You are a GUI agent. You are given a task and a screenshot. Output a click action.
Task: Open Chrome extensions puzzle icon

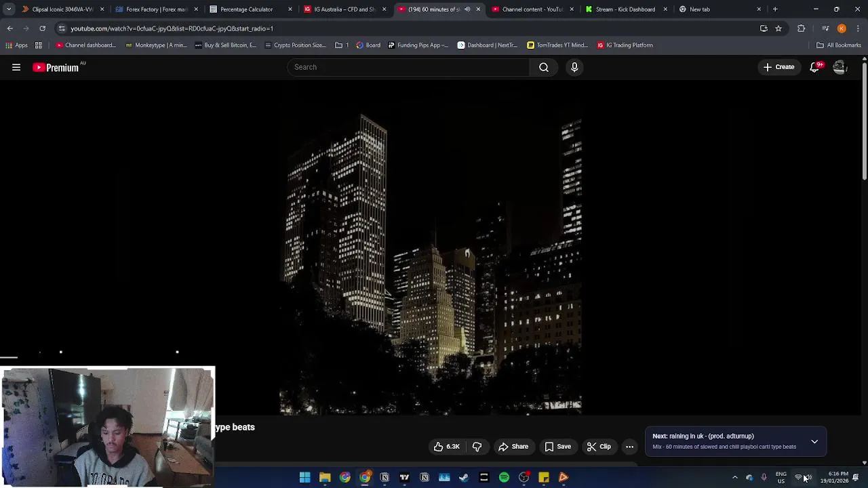pyautogui.click(x=802, y=28)
